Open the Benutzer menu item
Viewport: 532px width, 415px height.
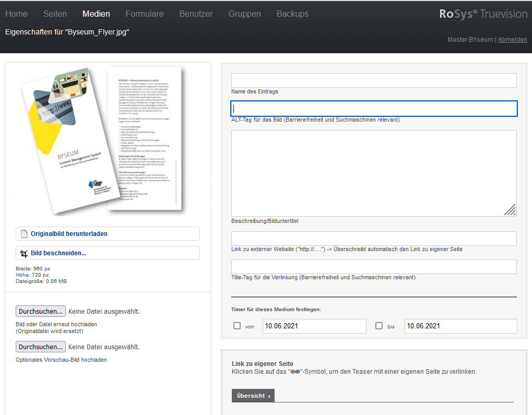196,14
